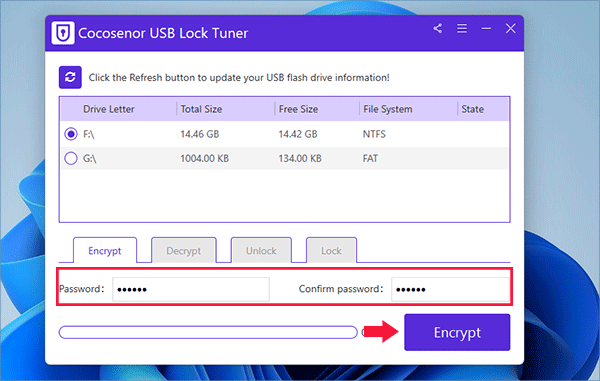Click the Refresh button instruction text
Viewport: 600px width, 381px height.
pos(239,78)
